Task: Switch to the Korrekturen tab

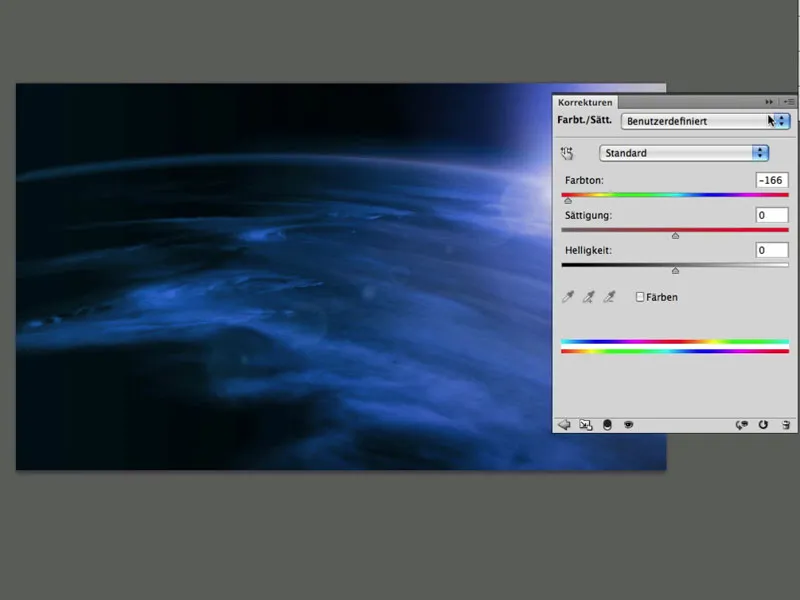Action: click(585, 103)
